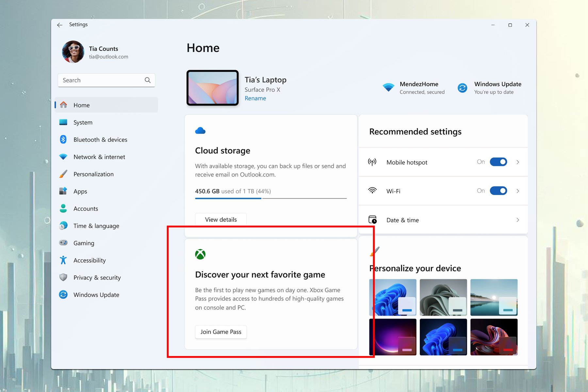The height and width of the screenshot is (392, 588).
Task: Click the Wi-Fi icon in Recommended settings
Action: (x=372, y=191)
